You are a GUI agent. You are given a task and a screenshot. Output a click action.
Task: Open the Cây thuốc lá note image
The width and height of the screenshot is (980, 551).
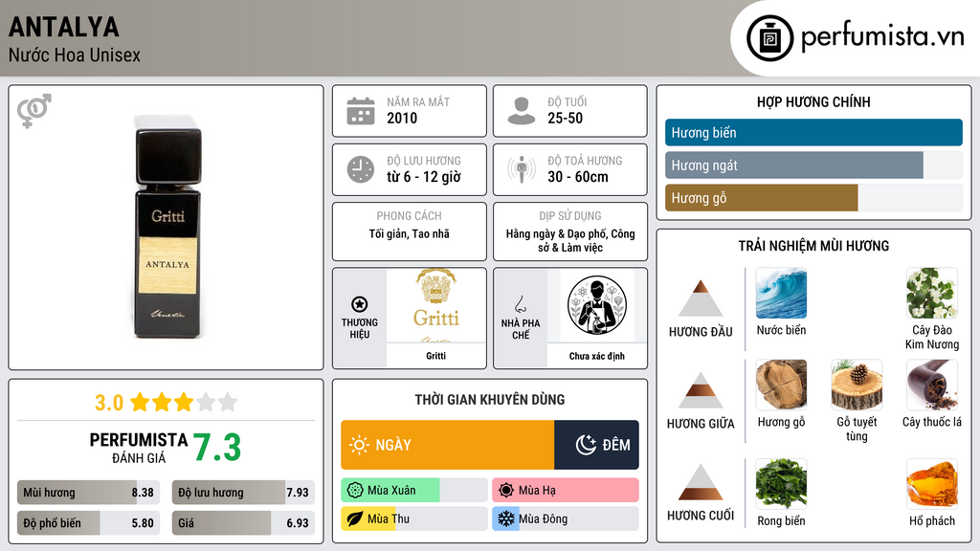(x=932, y=385)
